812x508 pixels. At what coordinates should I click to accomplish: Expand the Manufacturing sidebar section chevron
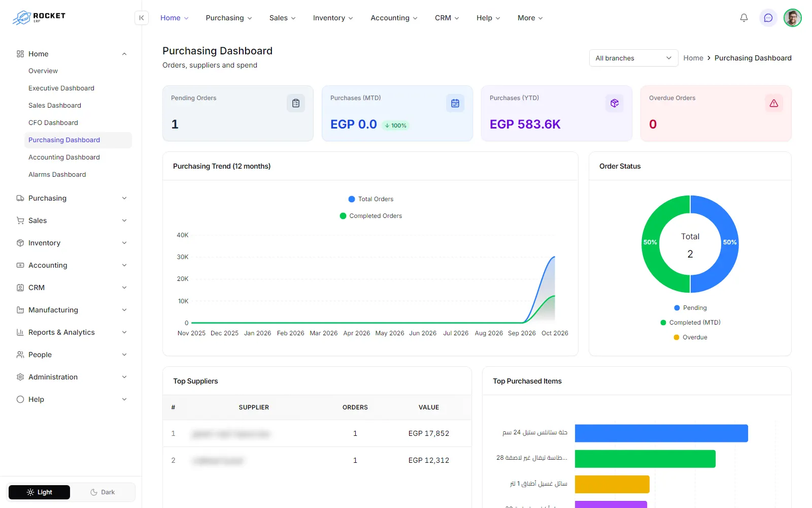point(124,310)
